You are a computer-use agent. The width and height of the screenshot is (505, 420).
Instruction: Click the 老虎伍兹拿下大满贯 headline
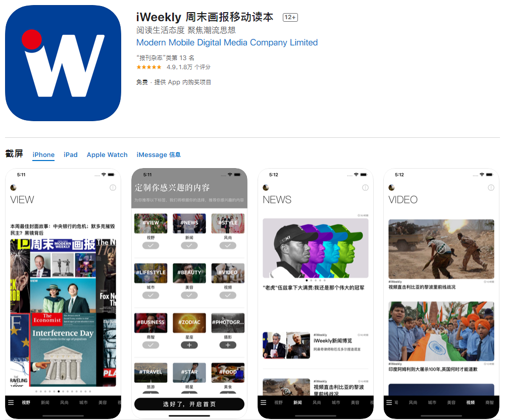tap(314, 288)
